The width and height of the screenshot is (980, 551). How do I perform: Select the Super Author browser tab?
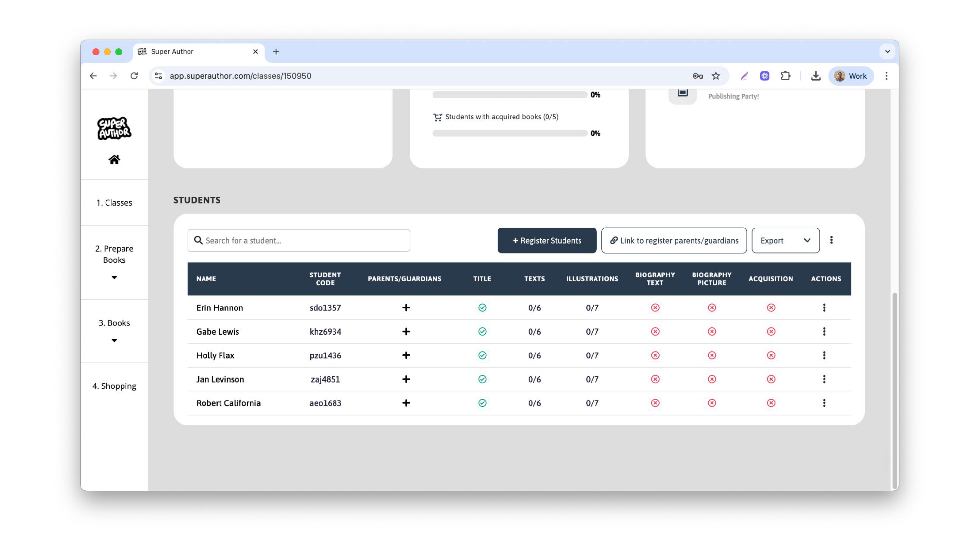pos(198,51)
